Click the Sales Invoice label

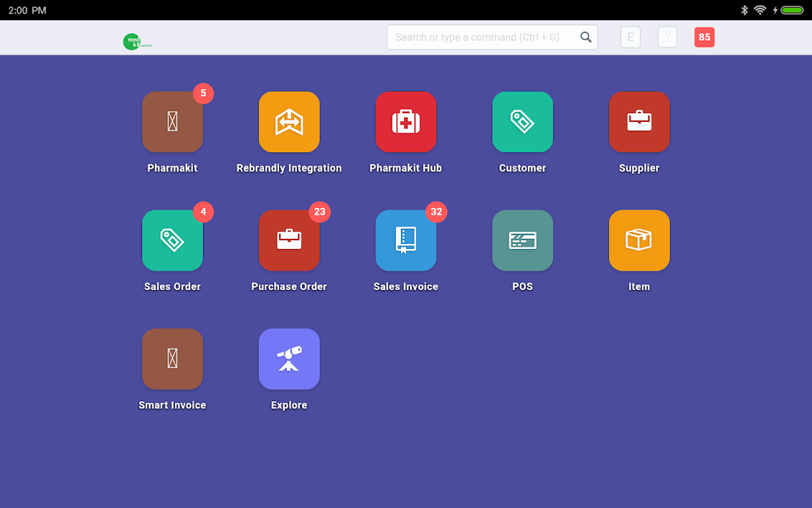coord(406,287)
